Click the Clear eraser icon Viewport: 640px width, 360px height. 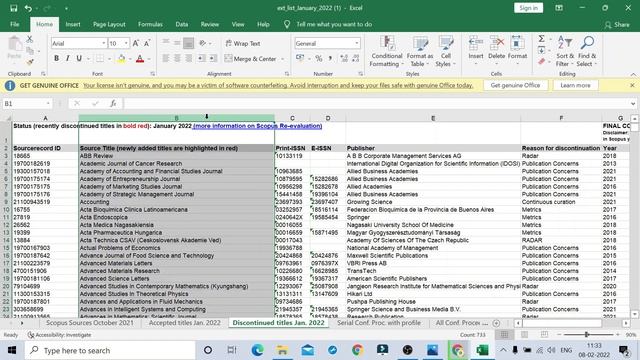[542, 62]
